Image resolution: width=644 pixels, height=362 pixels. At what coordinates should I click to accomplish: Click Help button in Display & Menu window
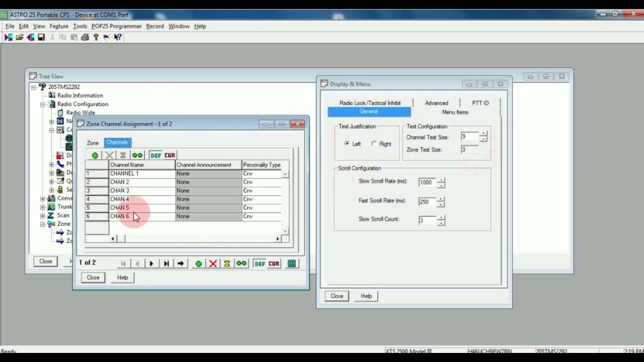pos(366,296)
